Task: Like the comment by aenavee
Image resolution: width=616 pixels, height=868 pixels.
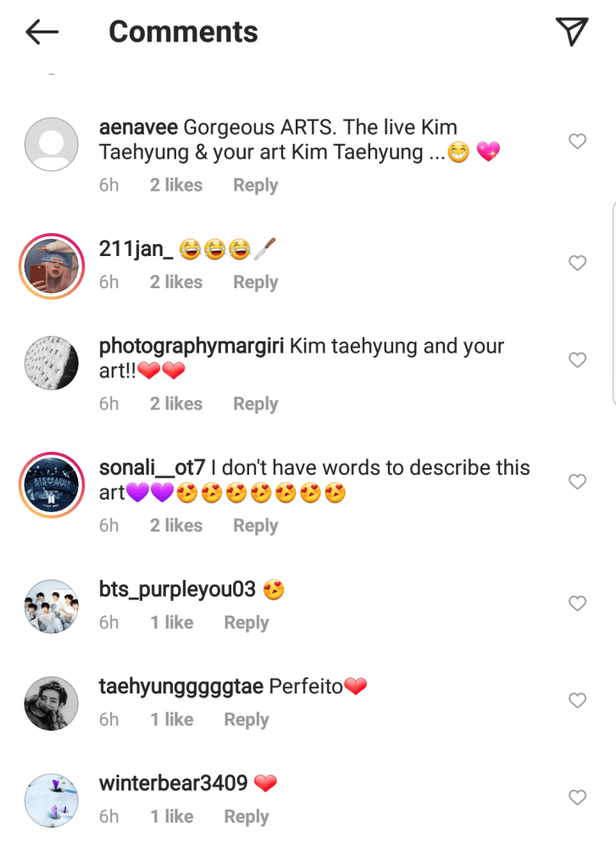Action: point(577,142)
